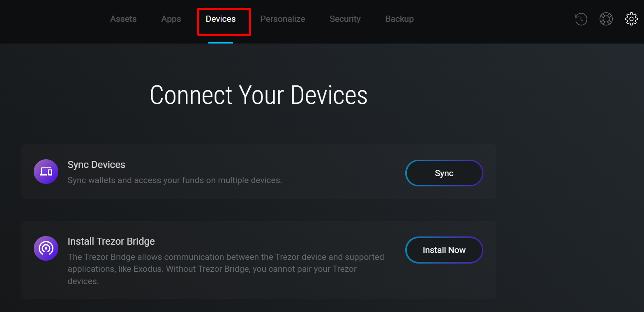The image size is (644, 312).
Task: Open settings via the gear icon
Action: click(631, 19)
